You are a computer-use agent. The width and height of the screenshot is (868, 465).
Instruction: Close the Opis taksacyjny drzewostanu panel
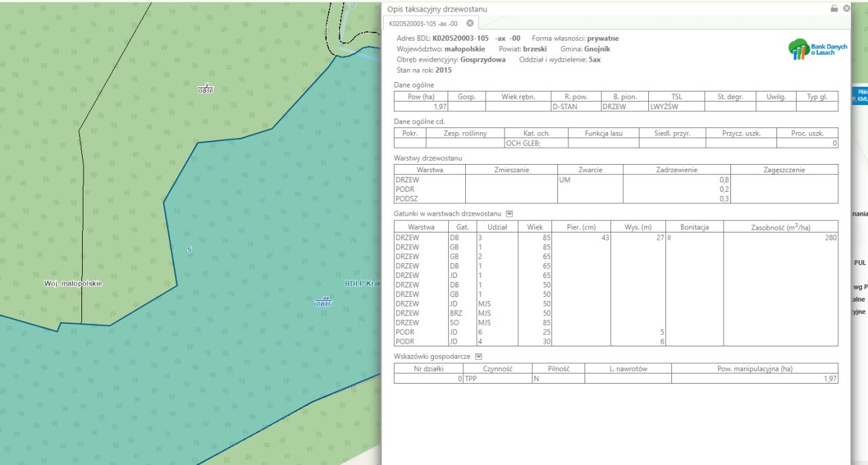pos(846,9)
